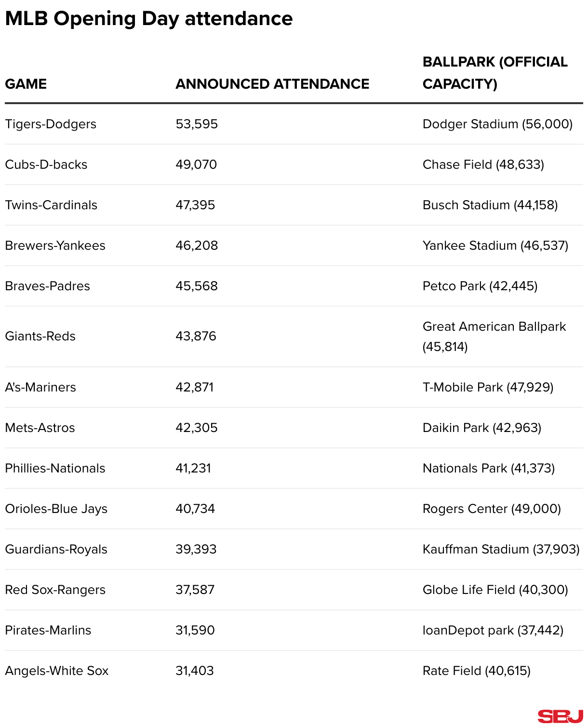The image size is (588, 728).
Task: Click the GAME column header
Action: click(x=26, y=84)
